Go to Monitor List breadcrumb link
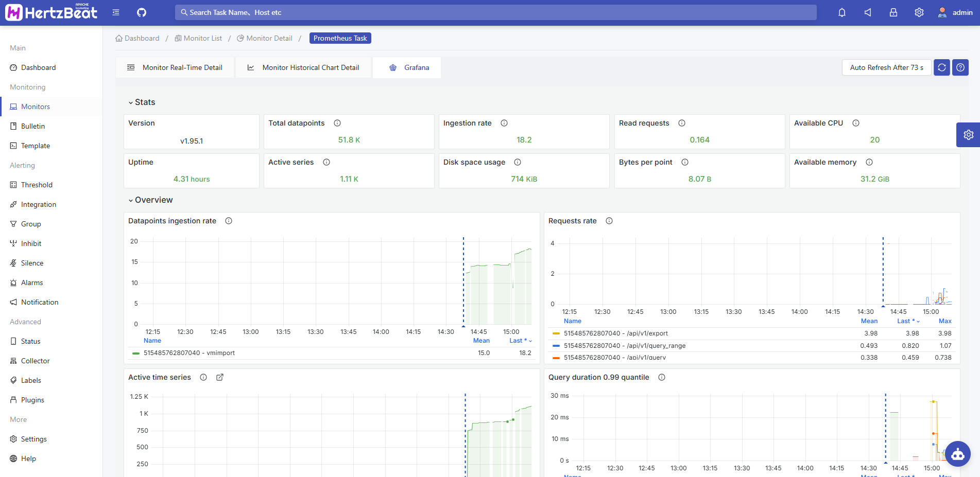The height and width of the screenshot is (477, 980). click(202, 38)
